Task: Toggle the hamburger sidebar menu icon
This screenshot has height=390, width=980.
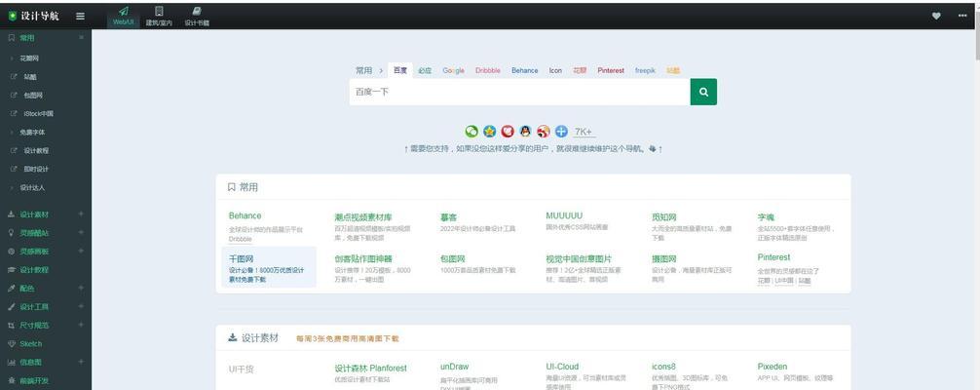Action: pos(80,17)
